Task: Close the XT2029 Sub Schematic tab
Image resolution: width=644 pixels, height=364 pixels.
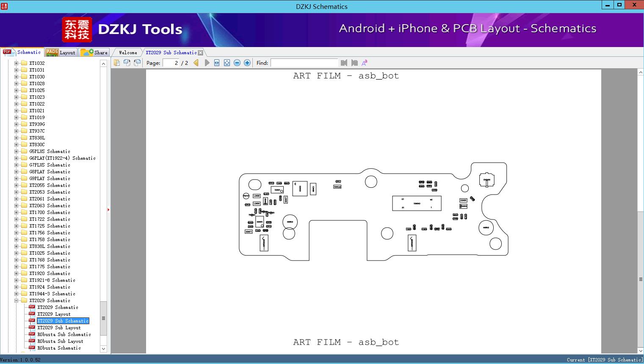Action: (x=201, y=53)
